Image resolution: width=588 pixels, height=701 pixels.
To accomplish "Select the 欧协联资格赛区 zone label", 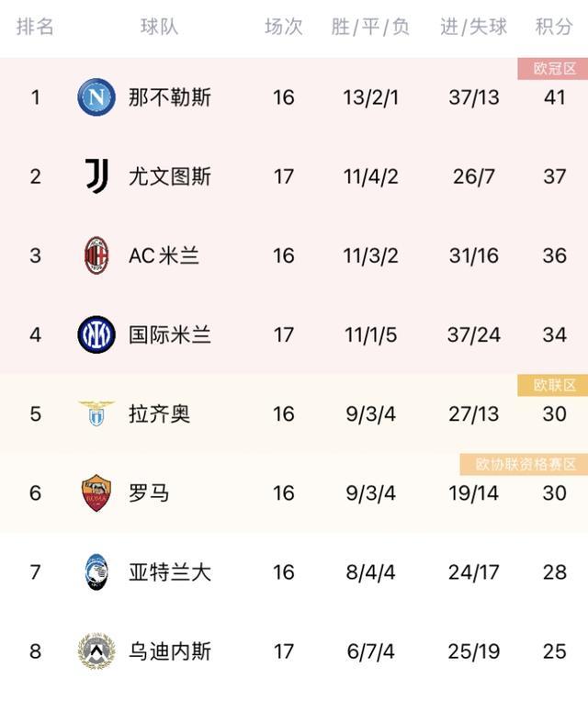I will 524,464.
